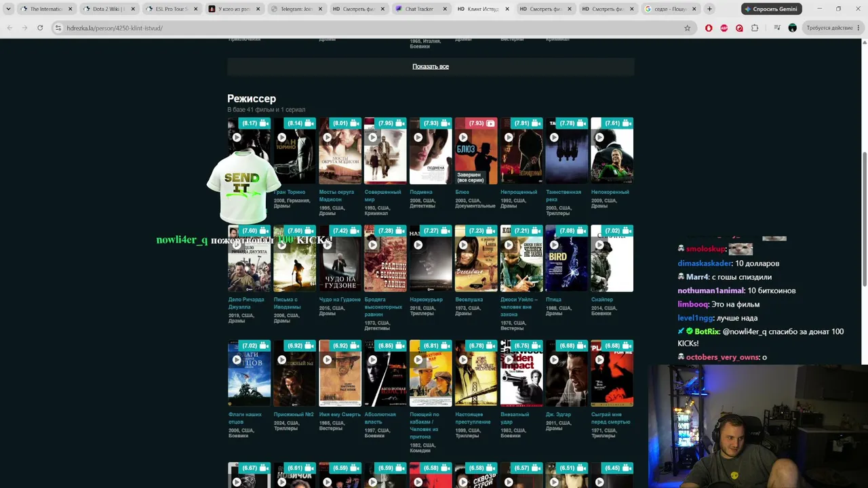868x488 pixels.
Task: Start Совершенный мир using its play icon
Action: 373,138
